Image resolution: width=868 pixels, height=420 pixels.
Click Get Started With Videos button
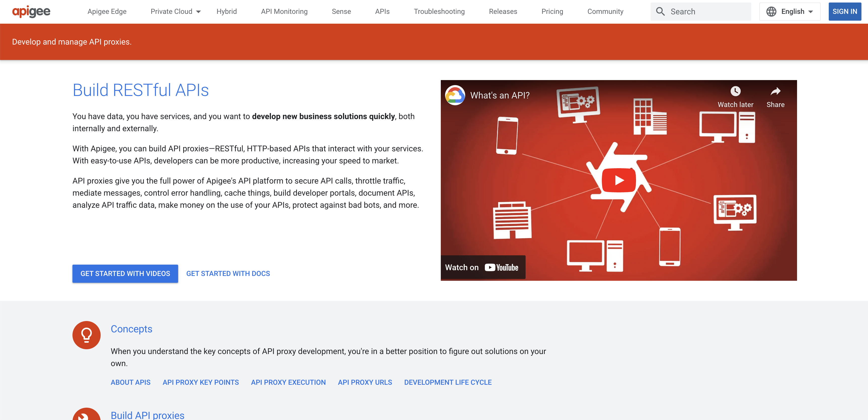pos(125,274)
